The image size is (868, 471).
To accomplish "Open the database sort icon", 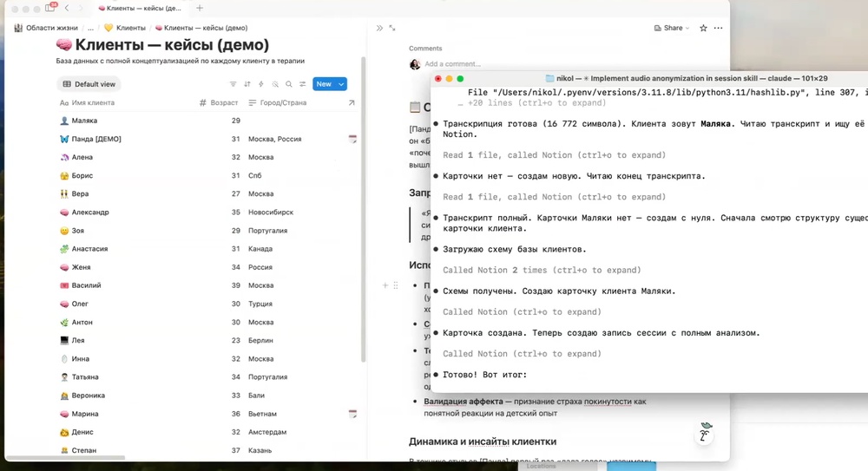I will click(x=247, y=84).
